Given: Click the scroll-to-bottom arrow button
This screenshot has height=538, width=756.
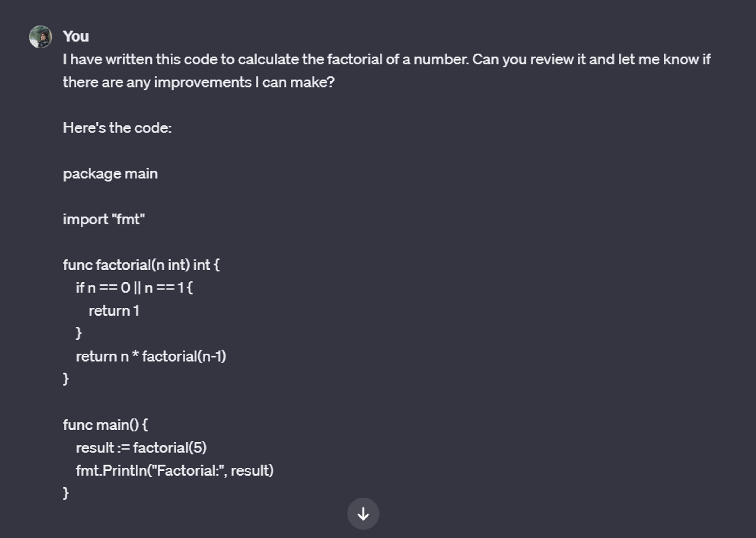Looking at the screenshot, I should coord(363,514).
